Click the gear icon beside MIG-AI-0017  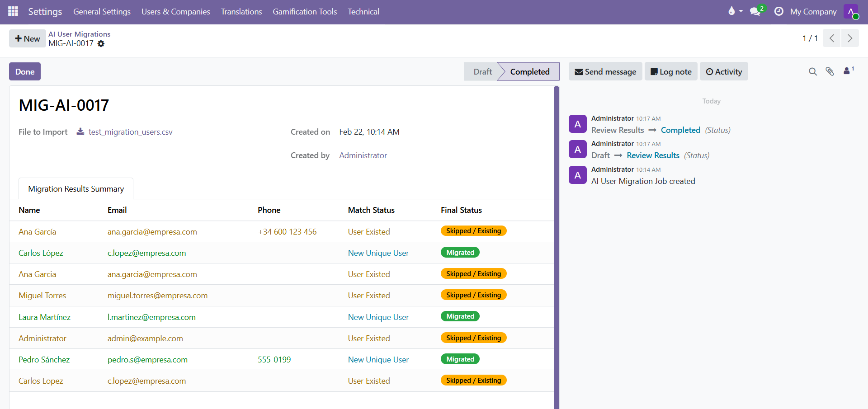point(101,44)
